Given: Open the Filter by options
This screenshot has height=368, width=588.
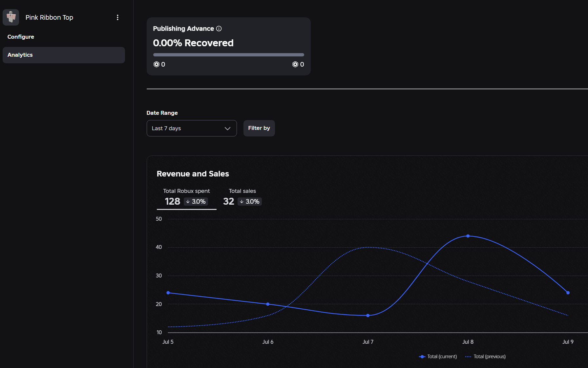Looking at the screenshot, I should (259, 128).
